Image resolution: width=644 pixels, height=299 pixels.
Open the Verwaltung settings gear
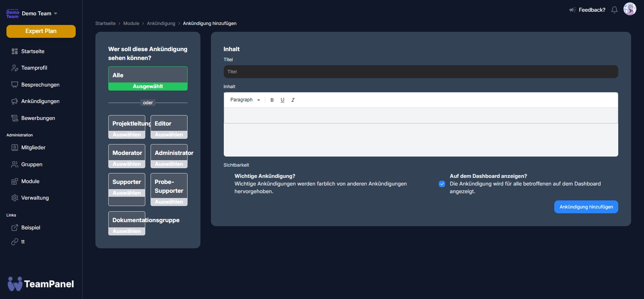(15, 198)
